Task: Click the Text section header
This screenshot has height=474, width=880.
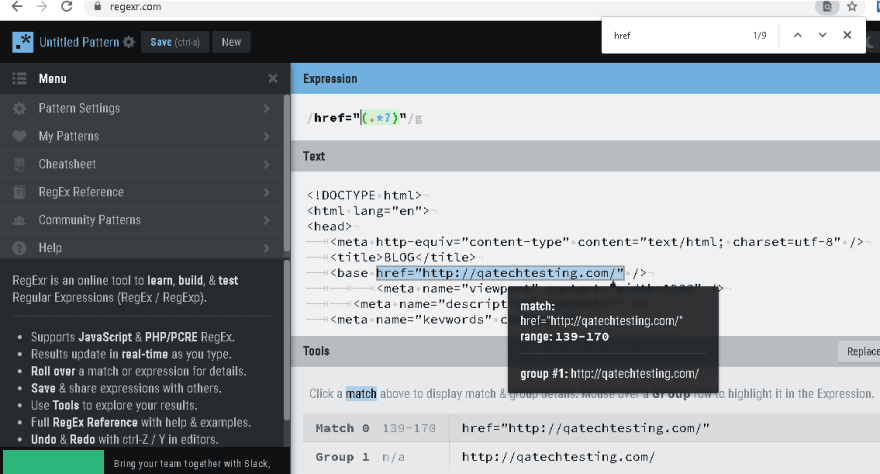Action: tap(585, 156)
